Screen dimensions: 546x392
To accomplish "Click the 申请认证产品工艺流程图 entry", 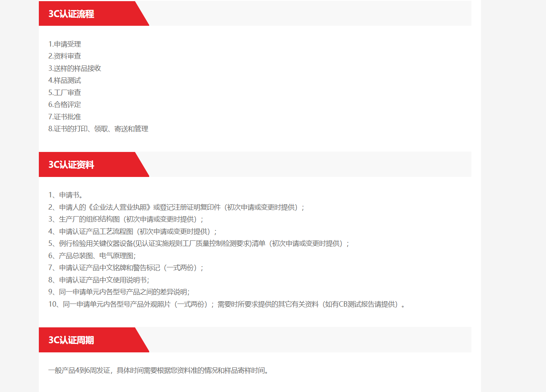I will pos(100,231).
